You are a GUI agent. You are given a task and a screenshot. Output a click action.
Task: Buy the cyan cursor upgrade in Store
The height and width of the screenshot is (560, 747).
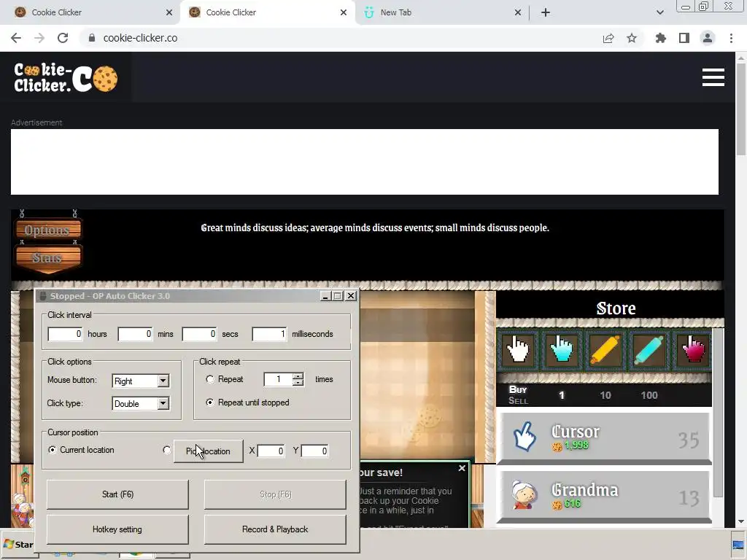tap(562, 349)
